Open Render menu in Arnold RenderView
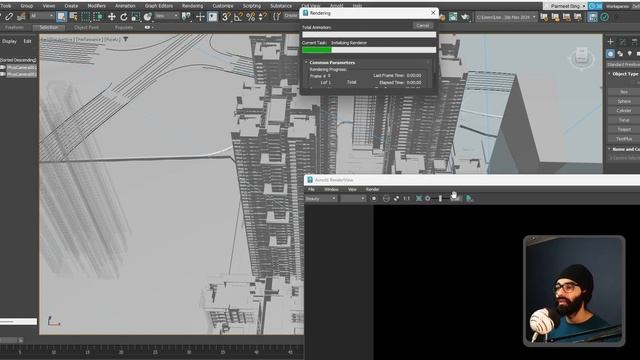 coord(372,189)
